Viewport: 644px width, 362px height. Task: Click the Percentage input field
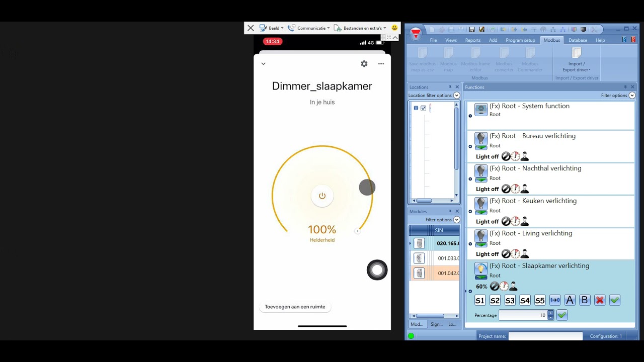coord(523,315)
